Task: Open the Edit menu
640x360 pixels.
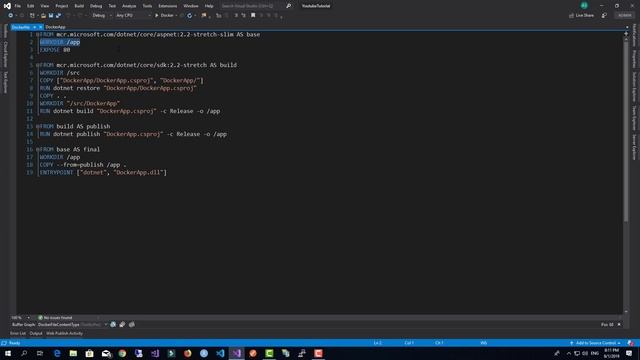Action: [31, 6]
